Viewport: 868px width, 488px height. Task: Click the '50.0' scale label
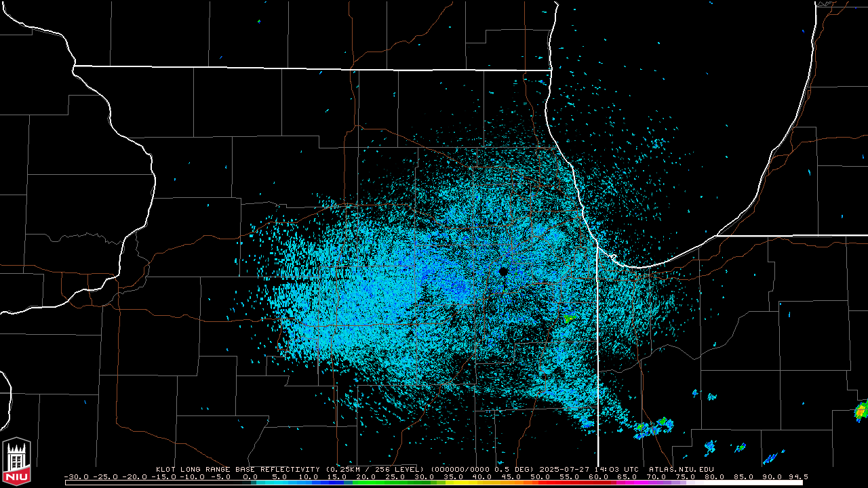click(x=540, y=476)
